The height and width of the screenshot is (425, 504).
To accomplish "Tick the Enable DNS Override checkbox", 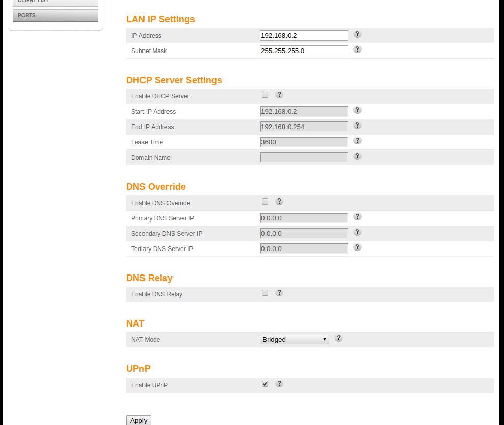I will (265, 202).
